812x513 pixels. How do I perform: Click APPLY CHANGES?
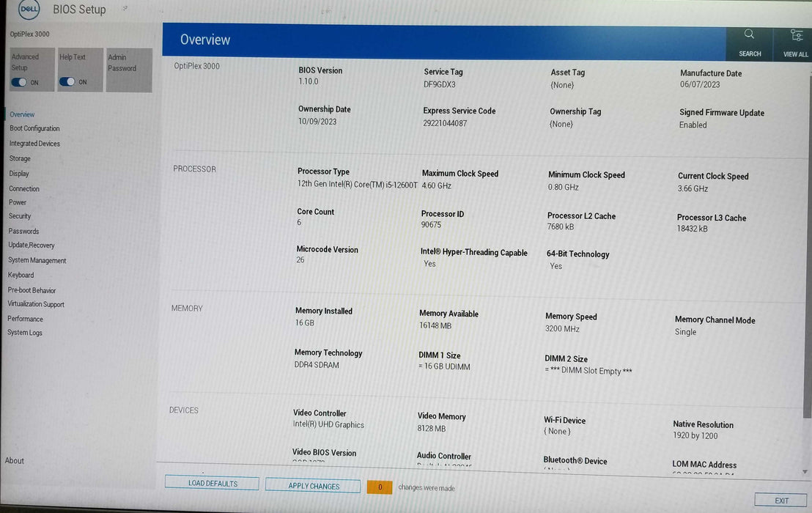click(x=312, y=486)
